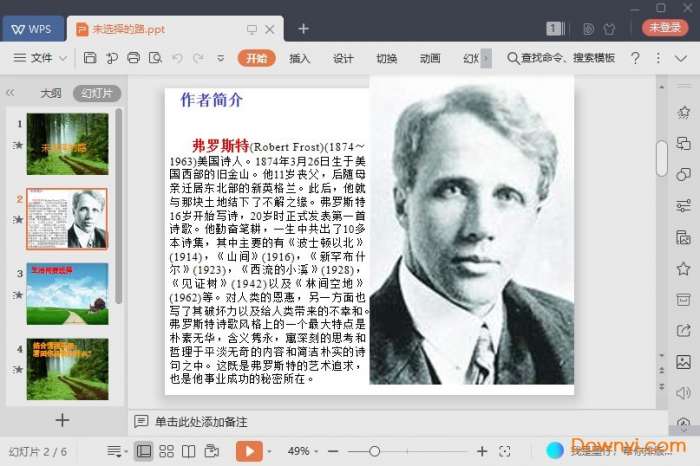This screenshot has width=700, height=466.
Task: Select slide 2 author thumbnail
Action: 67,218
